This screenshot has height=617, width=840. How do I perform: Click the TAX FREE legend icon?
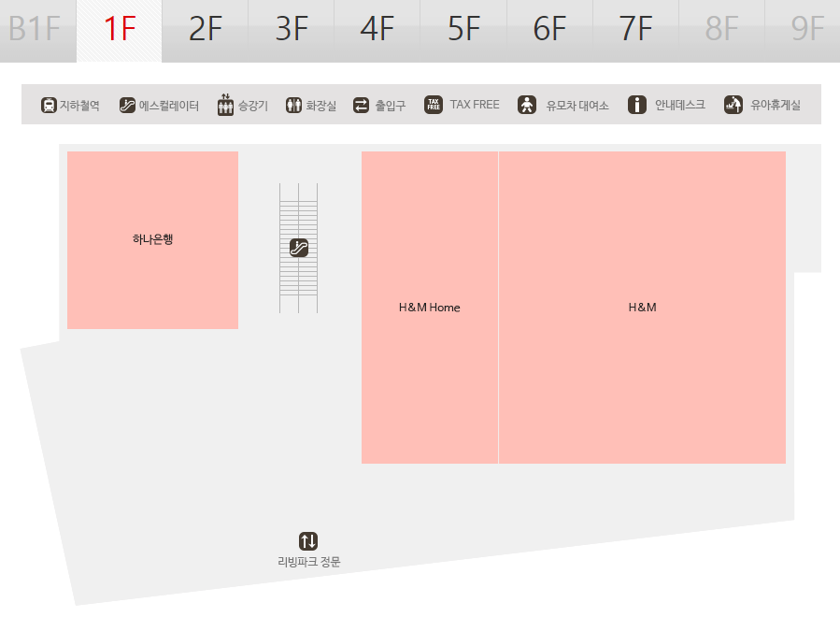click(434, 105)
